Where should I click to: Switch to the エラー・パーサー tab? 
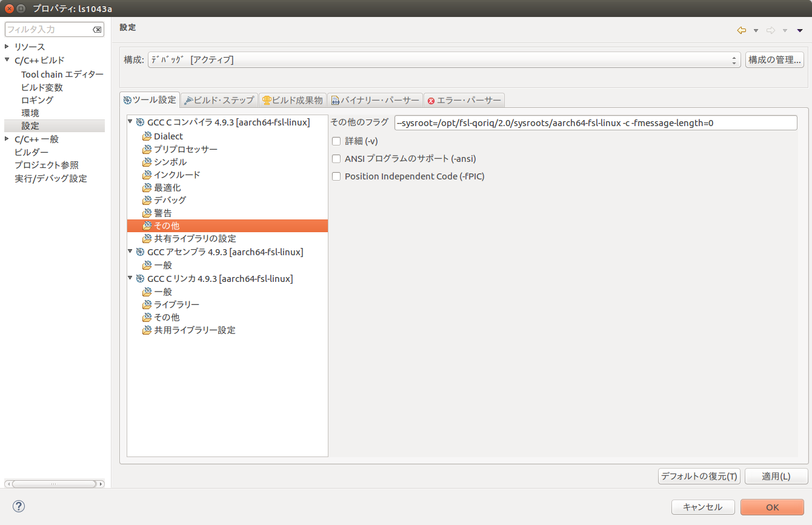click(x=464, y=100)
